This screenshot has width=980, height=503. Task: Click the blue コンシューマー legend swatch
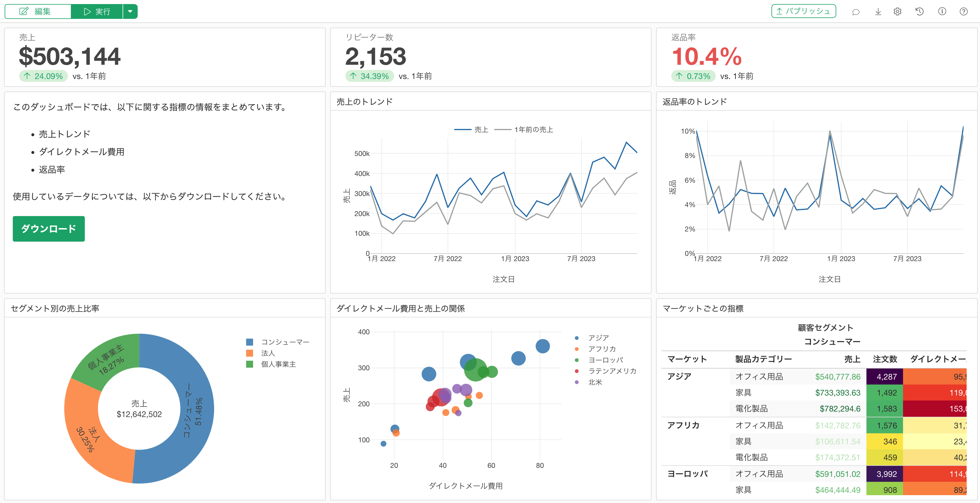tap(250, 342)
